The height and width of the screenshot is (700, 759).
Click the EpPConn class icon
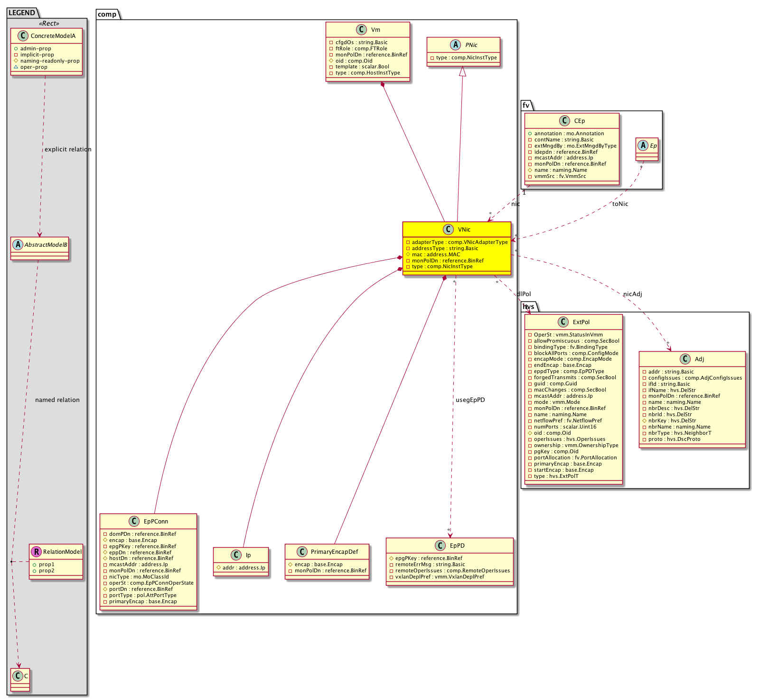(134, 522)
